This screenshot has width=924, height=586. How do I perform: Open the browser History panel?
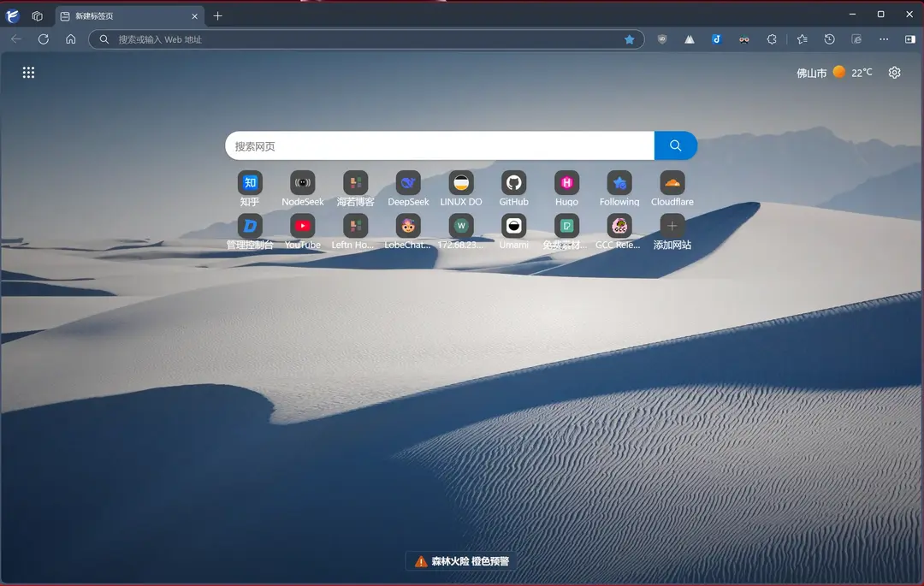click(x=829, y=39)
